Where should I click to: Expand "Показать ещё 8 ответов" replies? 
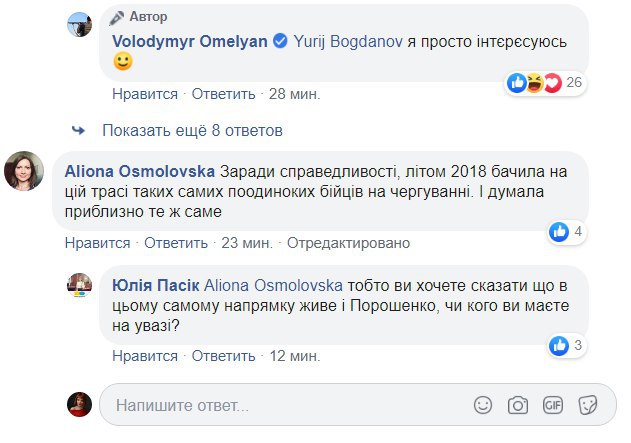point(192,130)
